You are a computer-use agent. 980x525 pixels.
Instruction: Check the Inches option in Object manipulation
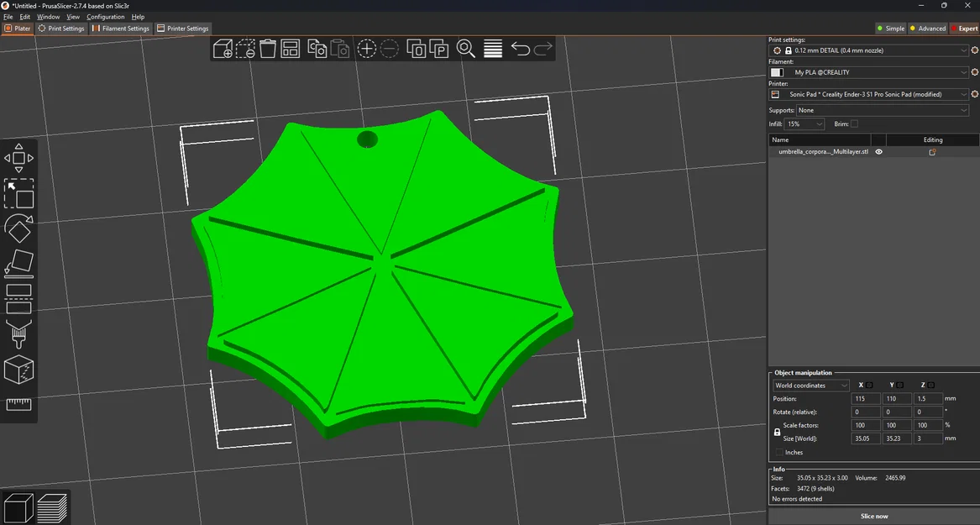coord(780,452)
